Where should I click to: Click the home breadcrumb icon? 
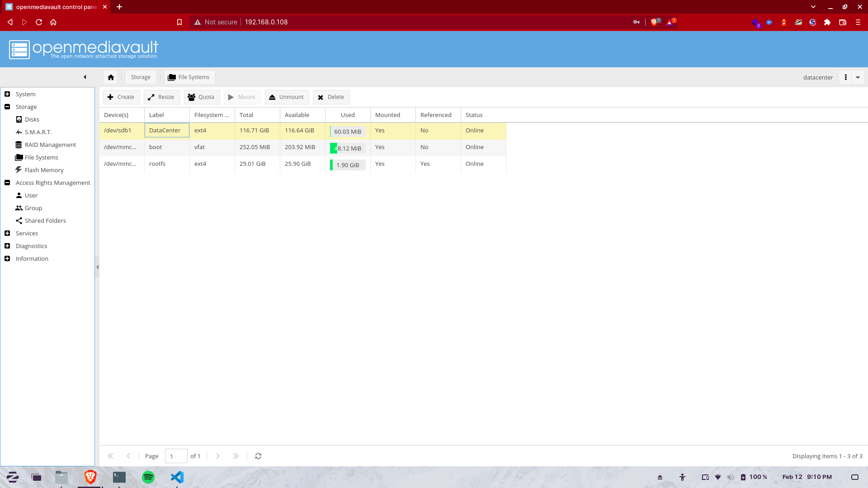click(111, 77)
